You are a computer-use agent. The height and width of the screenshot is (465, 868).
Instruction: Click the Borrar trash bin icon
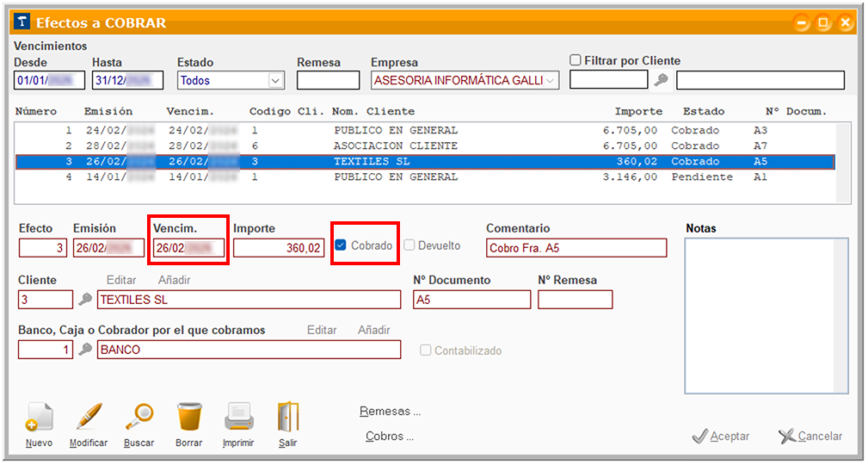188,418
